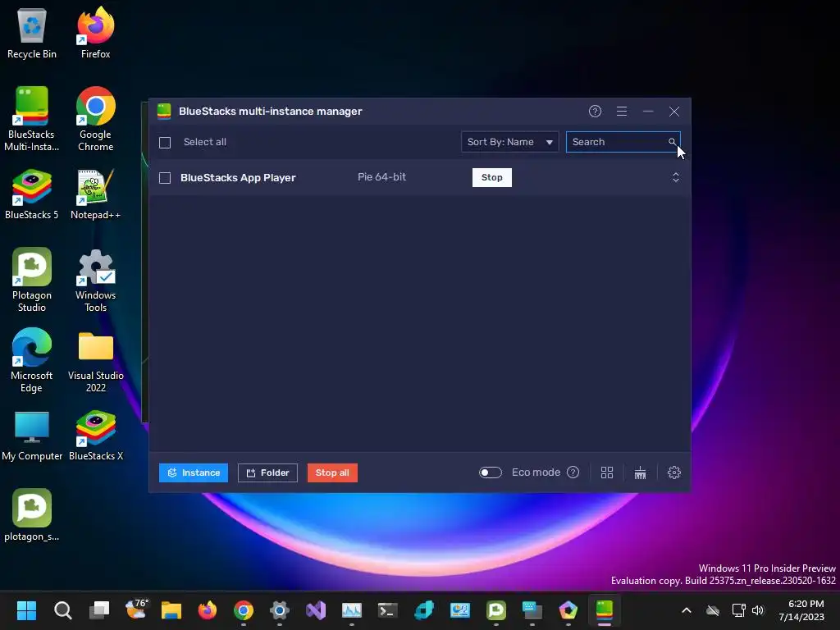Screen dimensions: 840x630
Task: Select Plotagon Studio desktop shortcut
Action: point(32,280)
